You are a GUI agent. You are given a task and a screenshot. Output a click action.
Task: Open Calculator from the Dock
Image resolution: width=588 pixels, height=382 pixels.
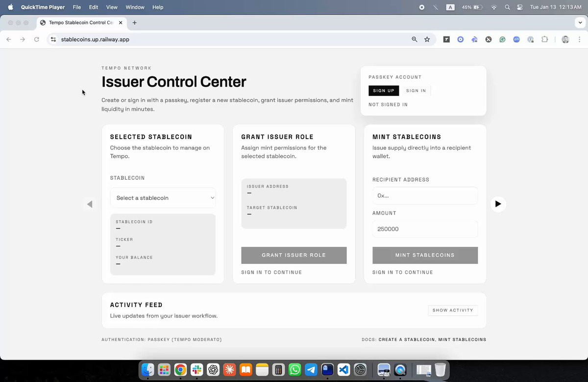(x=278, y=370)
